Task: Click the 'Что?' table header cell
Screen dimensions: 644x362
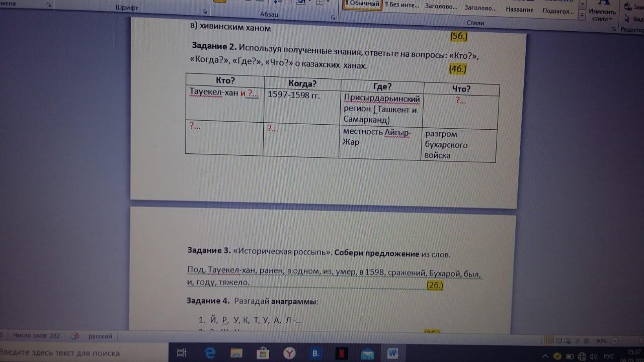Action: click(x=461, y=89)
